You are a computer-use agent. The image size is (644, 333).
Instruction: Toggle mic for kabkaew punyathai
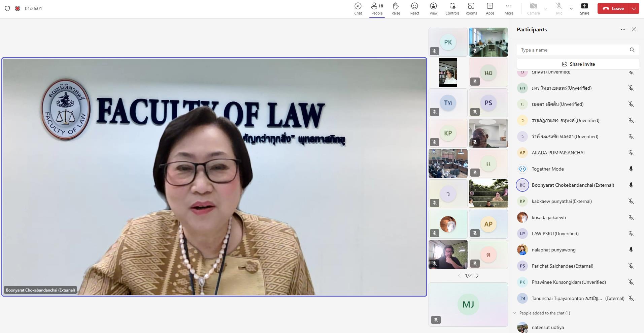(x=631, y=201)
